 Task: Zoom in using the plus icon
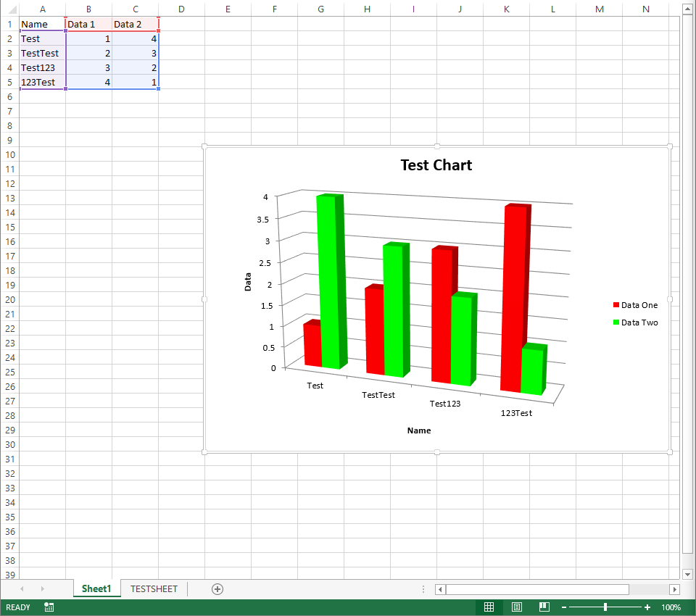point(647,607)
